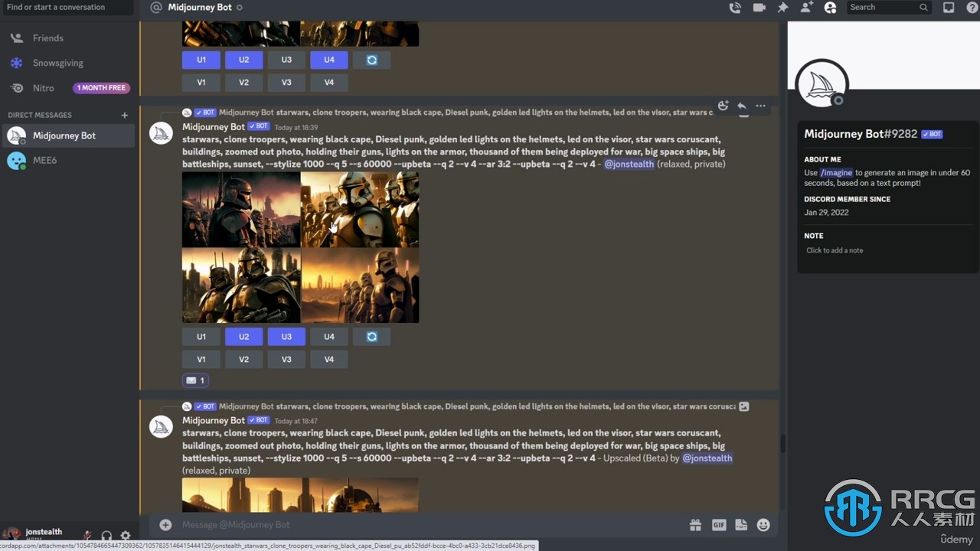Toggle headphones deafen in user panel
980x551 pixels.
(x=106, y=536)
